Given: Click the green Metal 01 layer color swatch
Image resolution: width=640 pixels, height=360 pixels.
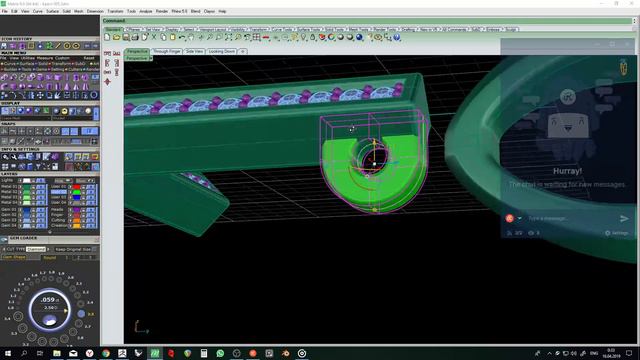Looking at the screenshot, I should (27, 187).
